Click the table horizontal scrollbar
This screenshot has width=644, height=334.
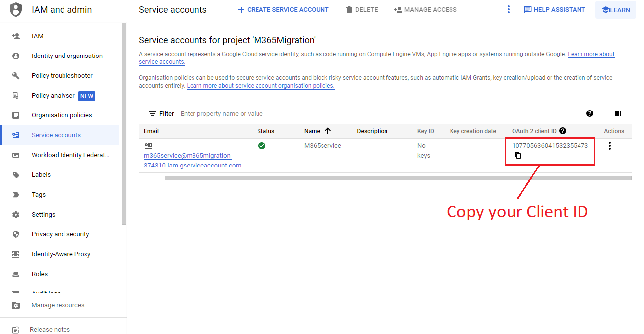[398, 178]
